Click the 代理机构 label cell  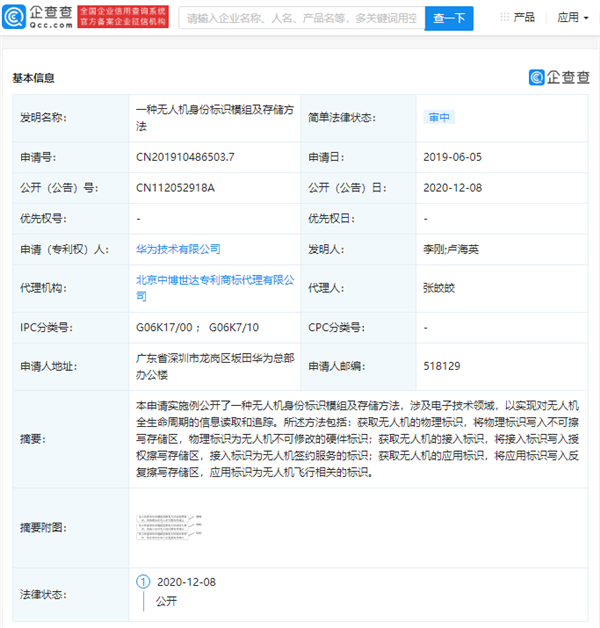pos(70,288)
